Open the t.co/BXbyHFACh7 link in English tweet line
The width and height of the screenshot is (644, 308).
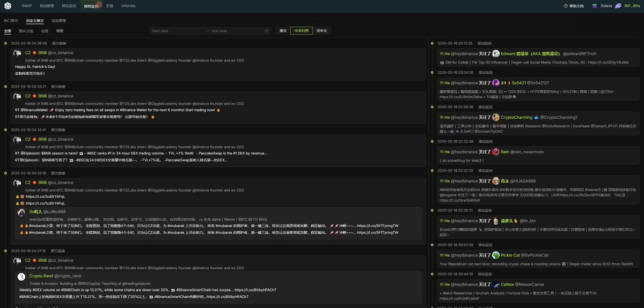(x=255, y=290)
